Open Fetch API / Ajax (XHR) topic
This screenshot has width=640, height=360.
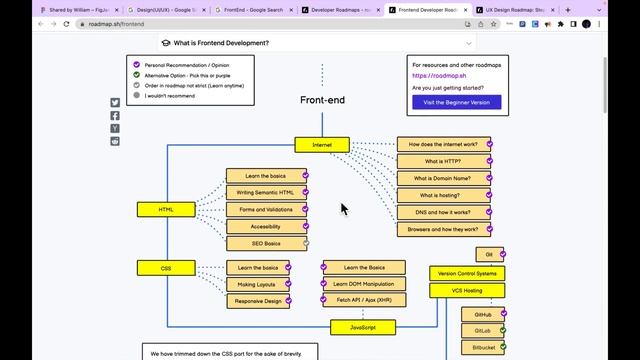[364, 300]
